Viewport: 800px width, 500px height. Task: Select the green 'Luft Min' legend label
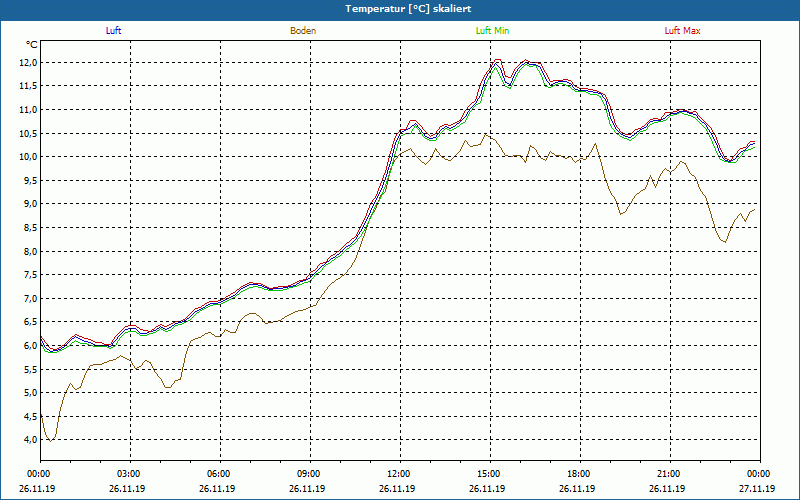click(x=492, y=31)
